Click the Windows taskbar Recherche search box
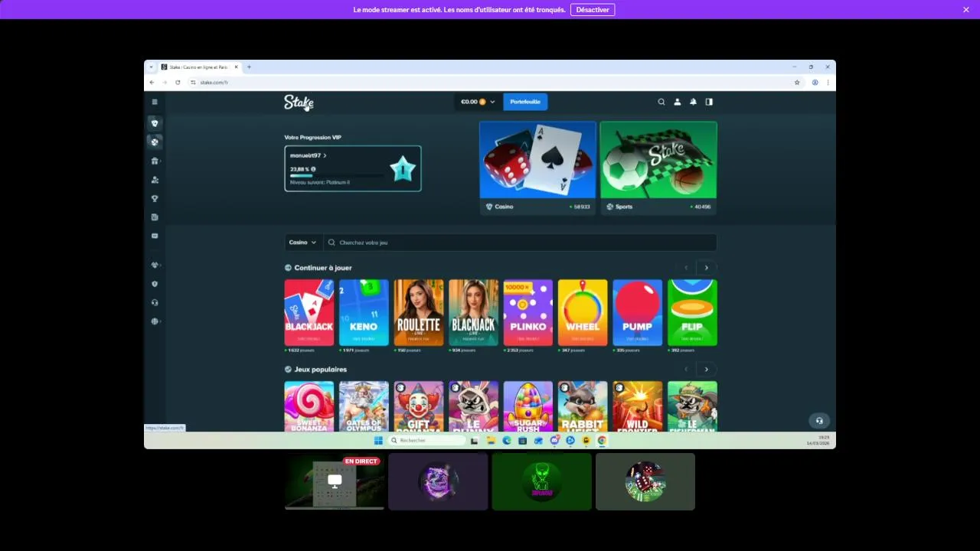Image resolution: width=980 pixels, height=551 pixels. tap(427, 441)
